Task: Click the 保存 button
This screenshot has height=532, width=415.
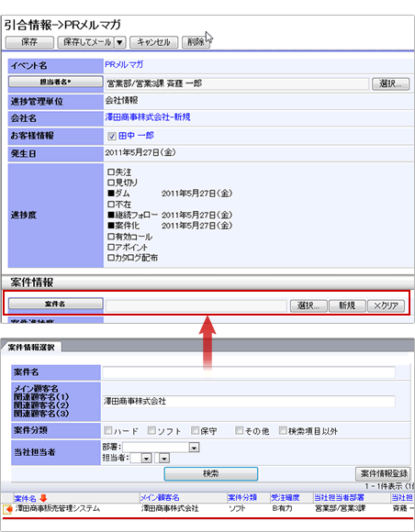Action: click(x=29, y=42)
